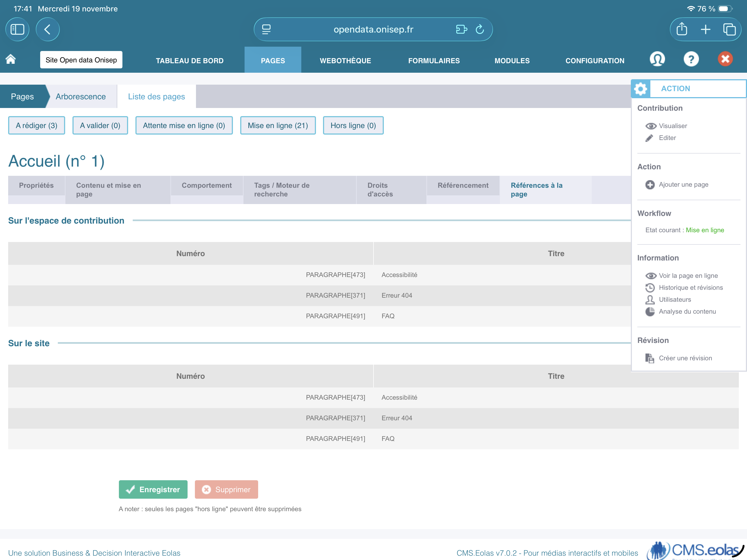Click Créer une révision link
The width and height of the screenshot is (747, 560).
685,358
